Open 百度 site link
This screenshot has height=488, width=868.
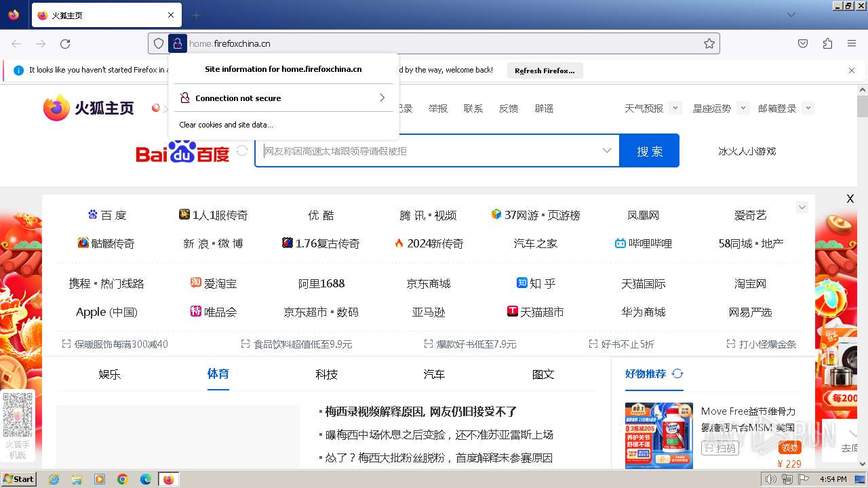[107, 215]
